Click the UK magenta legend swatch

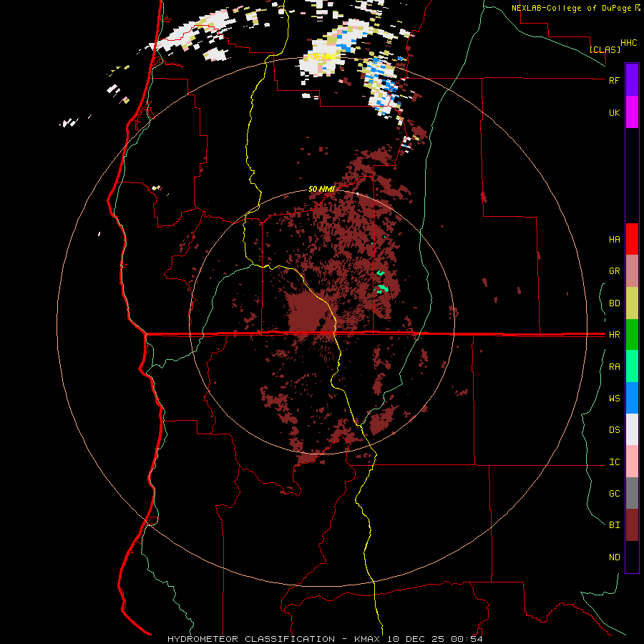[632, 112]
